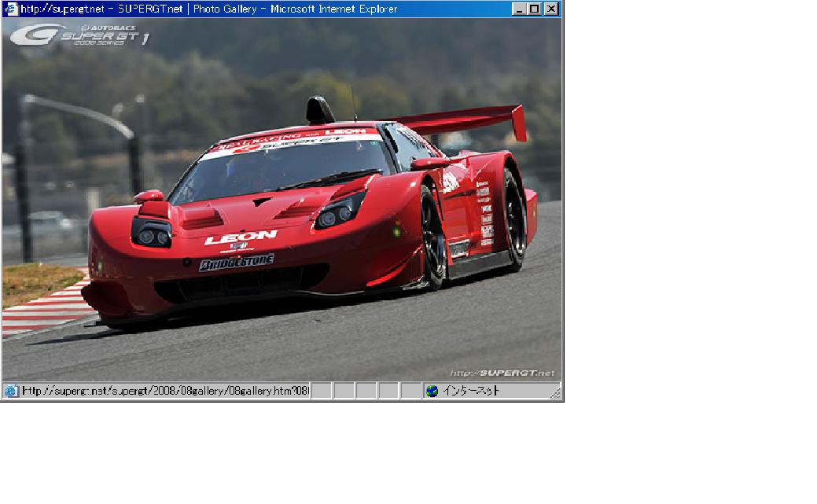Maximize the Photo Gallery browser window
This screenshot has width=817, height=504.
(535, 9)
